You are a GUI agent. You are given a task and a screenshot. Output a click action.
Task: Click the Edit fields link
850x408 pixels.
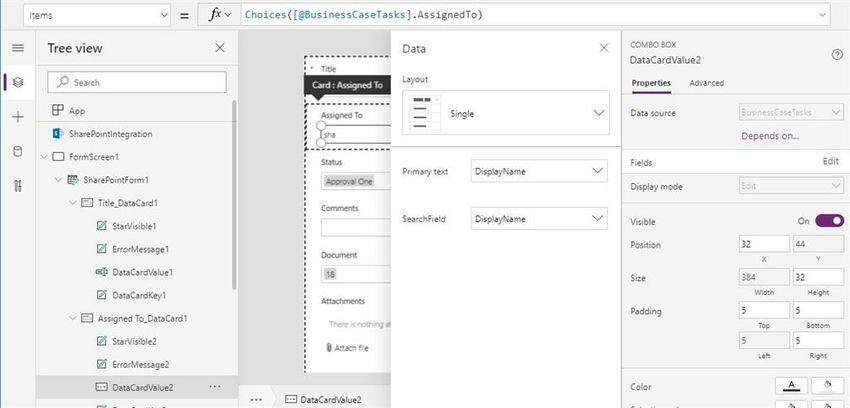830,161
